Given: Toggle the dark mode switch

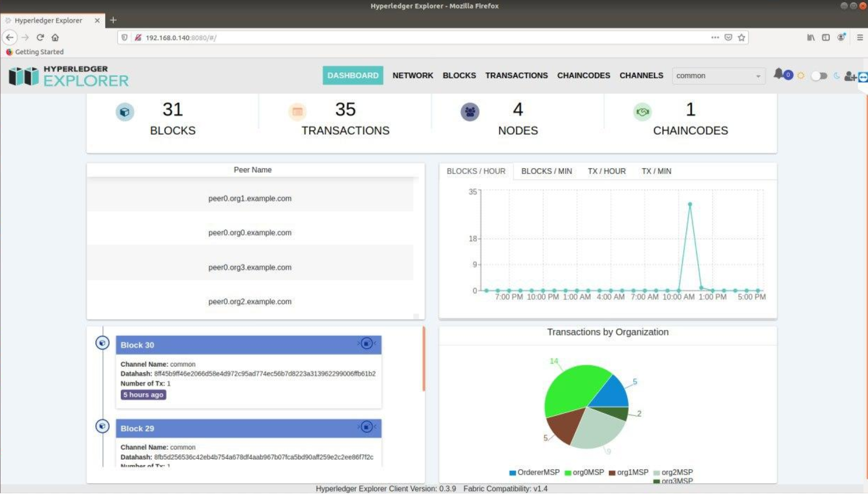Looking at the screenshot, I should (819, 76).
